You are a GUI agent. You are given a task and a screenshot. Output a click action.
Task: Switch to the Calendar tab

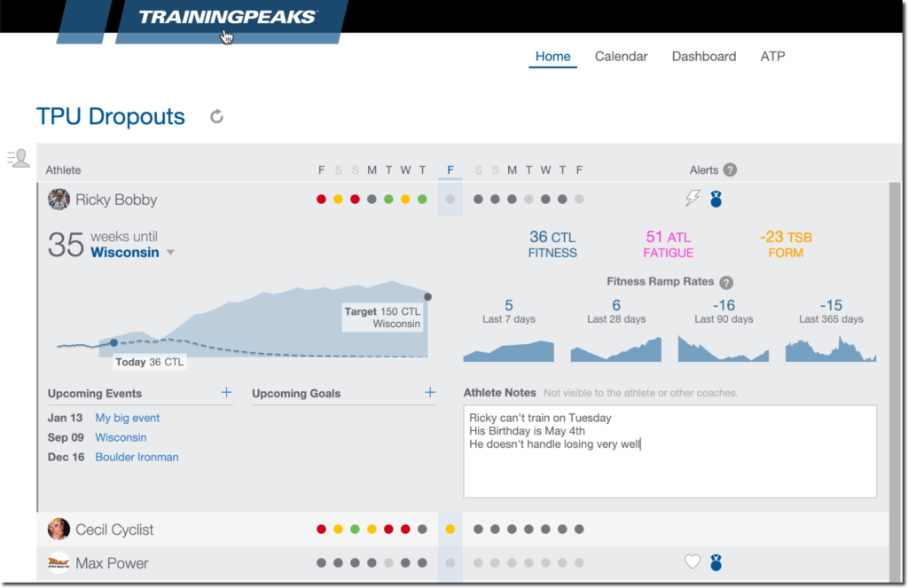click(x=621, y=56)
